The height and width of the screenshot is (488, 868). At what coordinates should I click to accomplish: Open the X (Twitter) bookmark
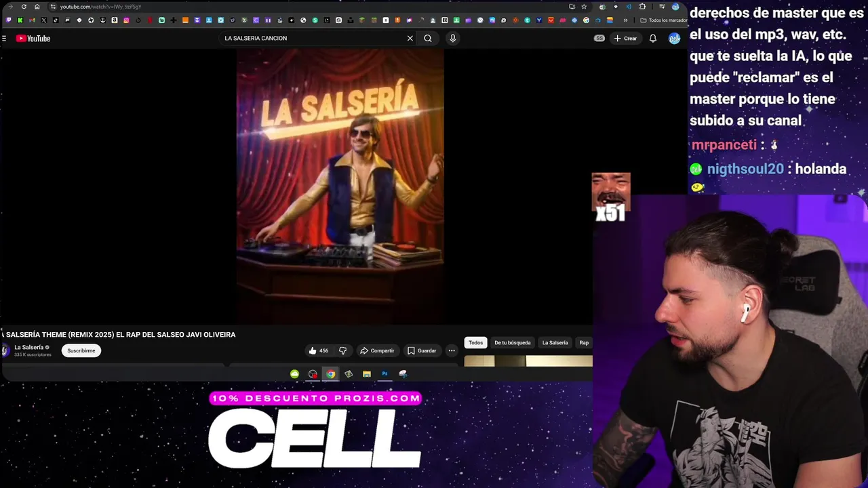tap(43, 20)
